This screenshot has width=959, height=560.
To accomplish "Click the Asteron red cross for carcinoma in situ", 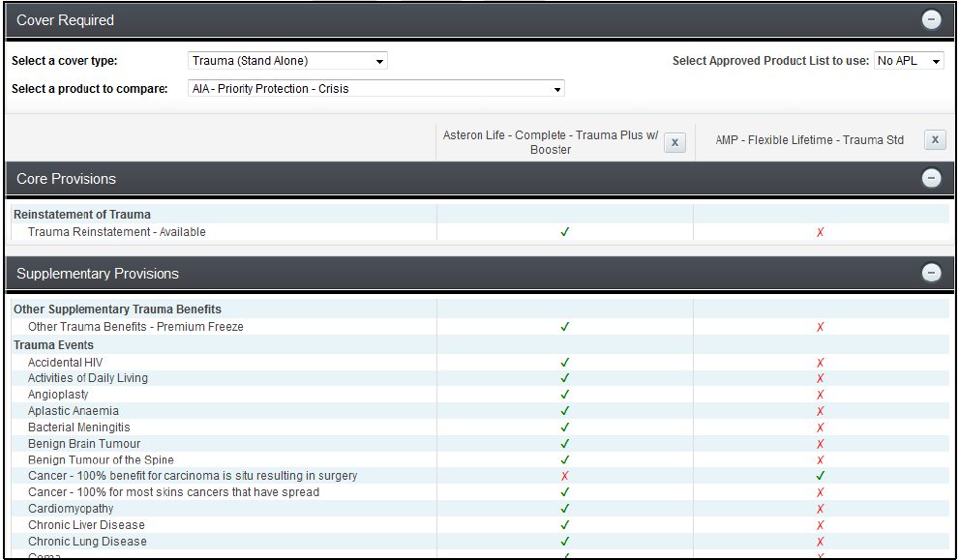I will click(565, 476).
